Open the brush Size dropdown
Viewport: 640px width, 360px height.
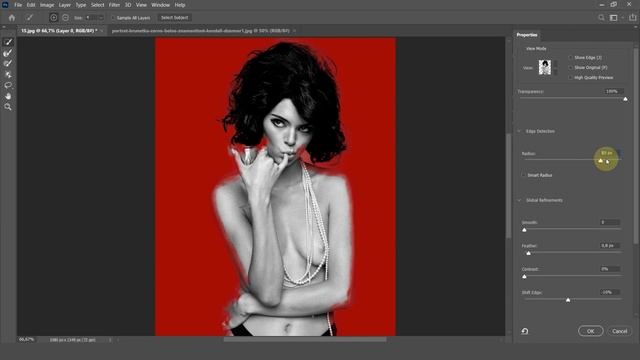point(101,18)
